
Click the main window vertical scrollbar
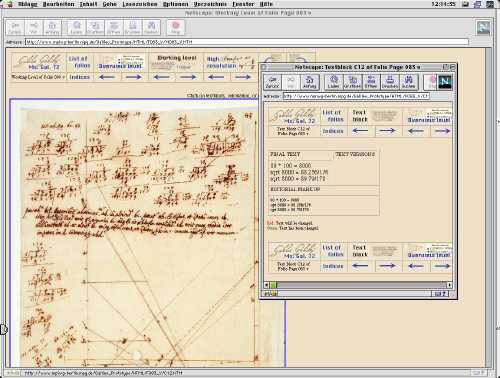point(488,207)
